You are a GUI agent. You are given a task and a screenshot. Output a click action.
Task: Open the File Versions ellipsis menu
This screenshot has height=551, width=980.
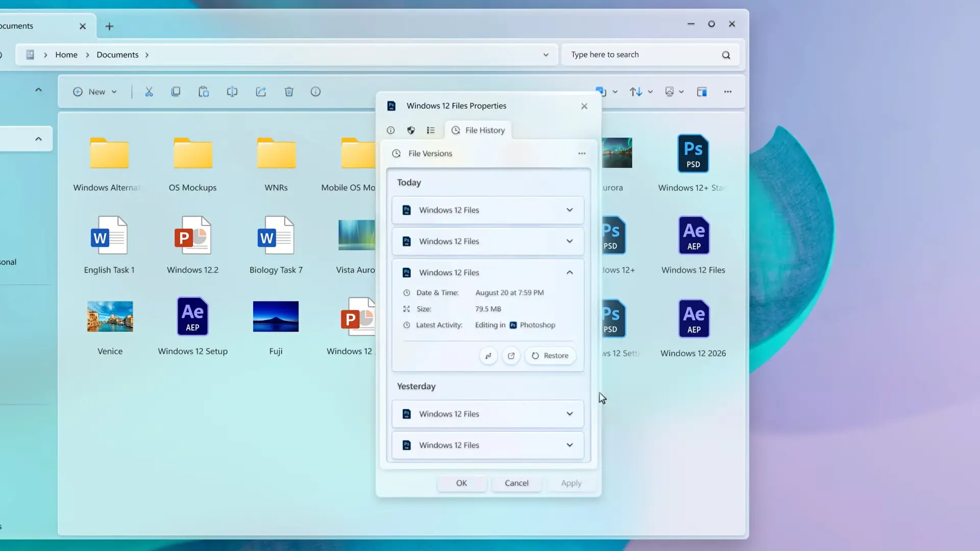(581, 153)
